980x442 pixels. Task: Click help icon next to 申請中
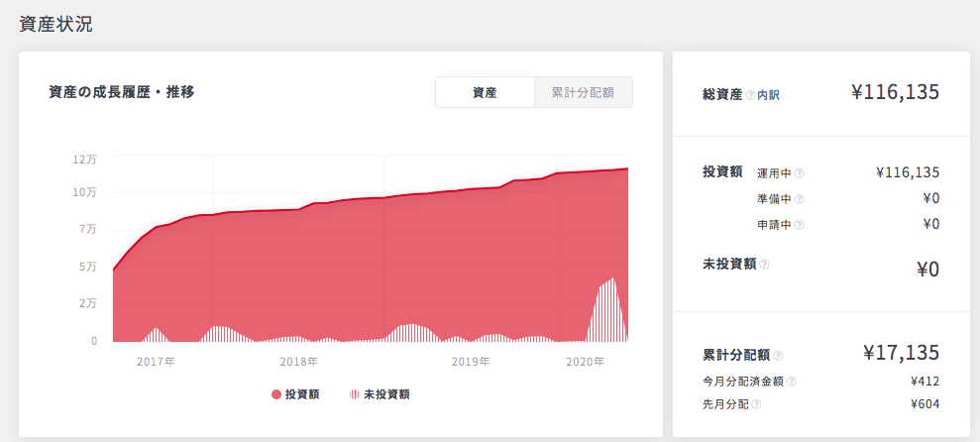coord(799,225)
